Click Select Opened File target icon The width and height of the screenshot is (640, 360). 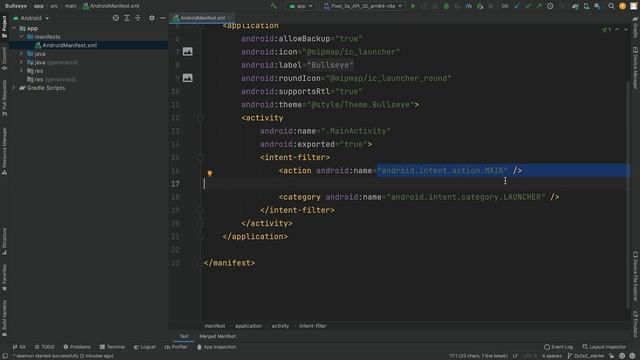(x=116, y=18)
